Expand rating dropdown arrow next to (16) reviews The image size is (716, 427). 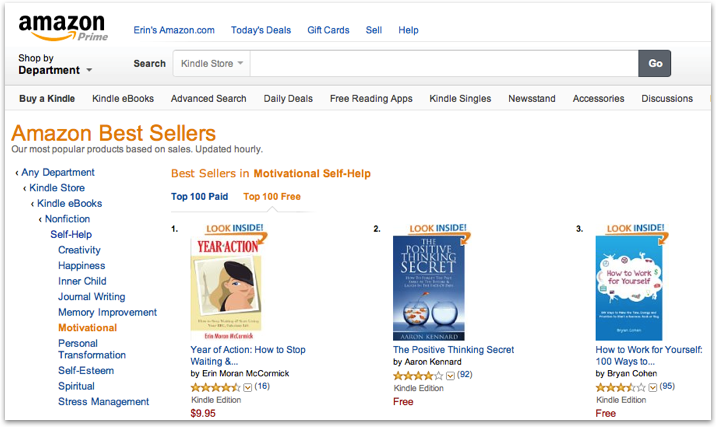tap(247, 388)
